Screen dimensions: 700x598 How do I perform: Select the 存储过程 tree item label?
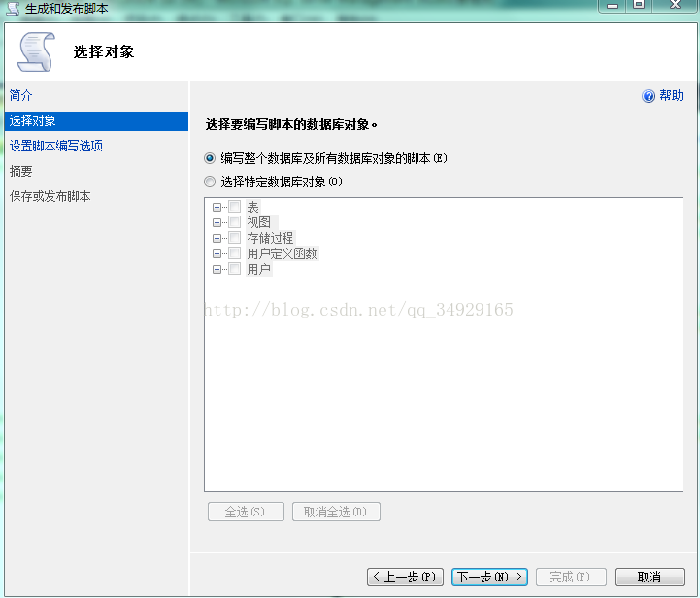270,238
